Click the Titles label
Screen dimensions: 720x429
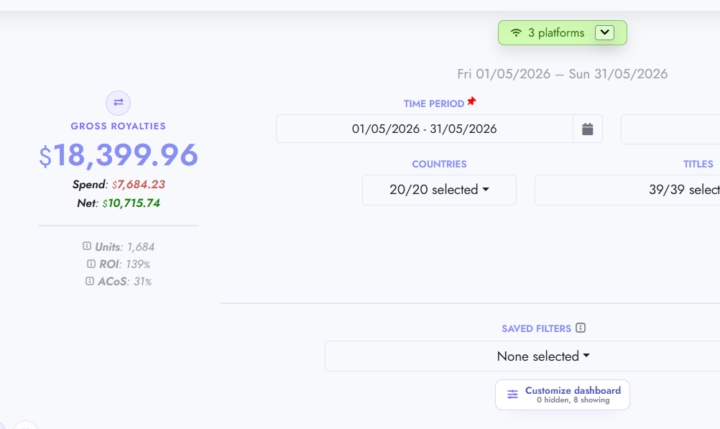tap(698, 164)
